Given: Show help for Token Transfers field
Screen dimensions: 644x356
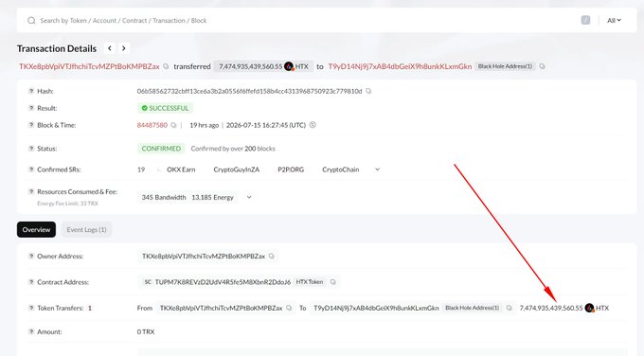Looking at the screenshot, I should point(31,308).
